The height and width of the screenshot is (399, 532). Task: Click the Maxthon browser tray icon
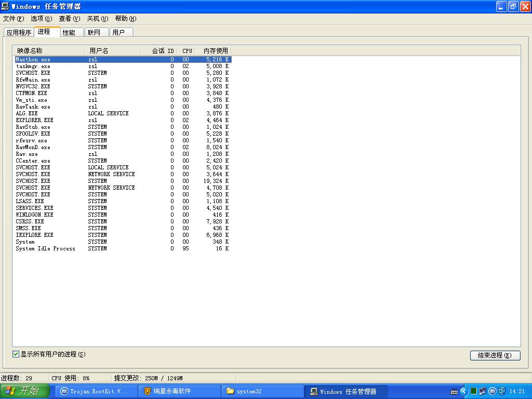492,391
